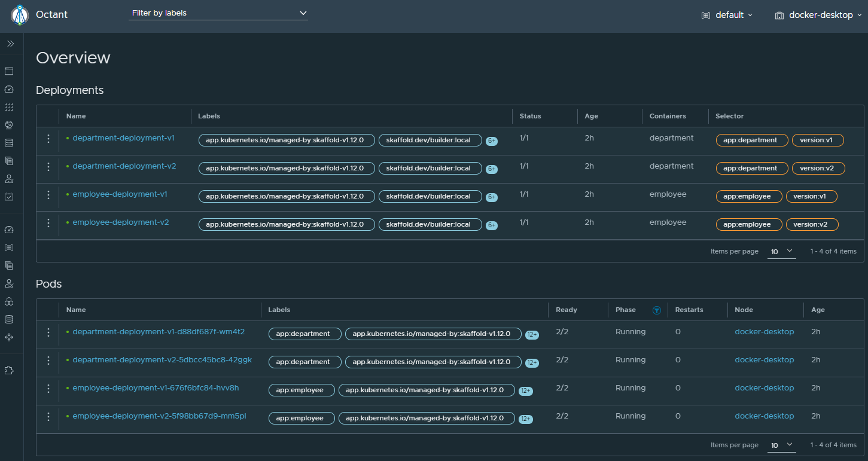Click the Octant logo in header
868x461 pixels.
[x=20, y=15]
